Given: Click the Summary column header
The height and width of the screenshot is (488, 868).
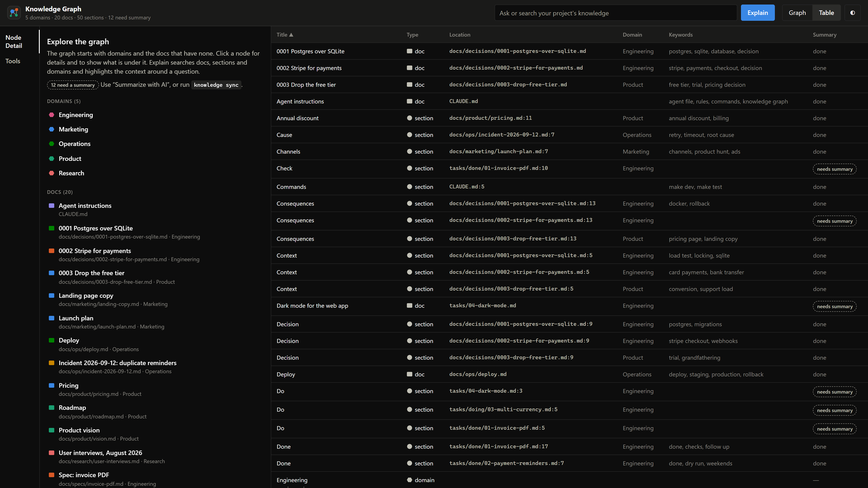Looking at the screenshot, I should (825, 35).
